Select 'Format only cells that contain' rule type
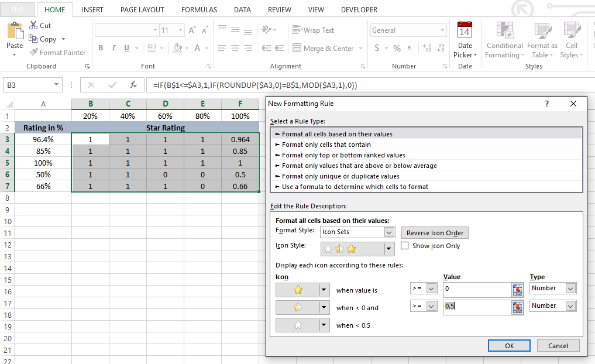The height and width of the screenshot is (364, 595). (427, 145)
